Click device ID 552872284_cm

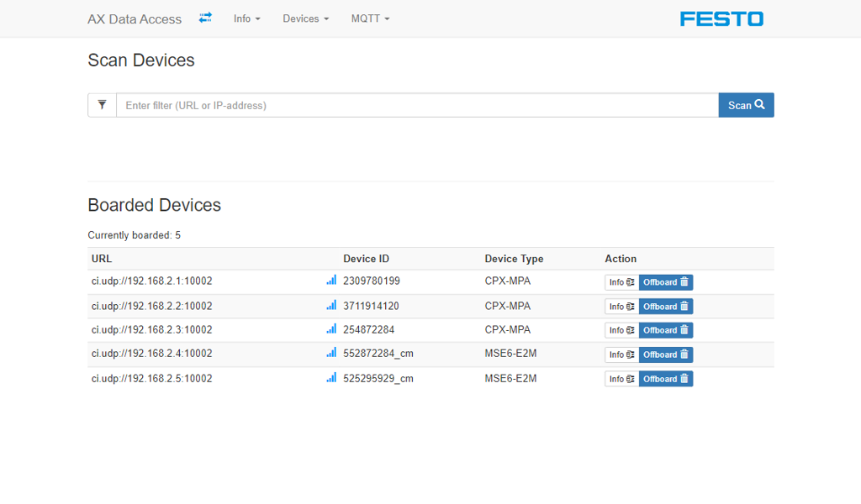point(378,353)
